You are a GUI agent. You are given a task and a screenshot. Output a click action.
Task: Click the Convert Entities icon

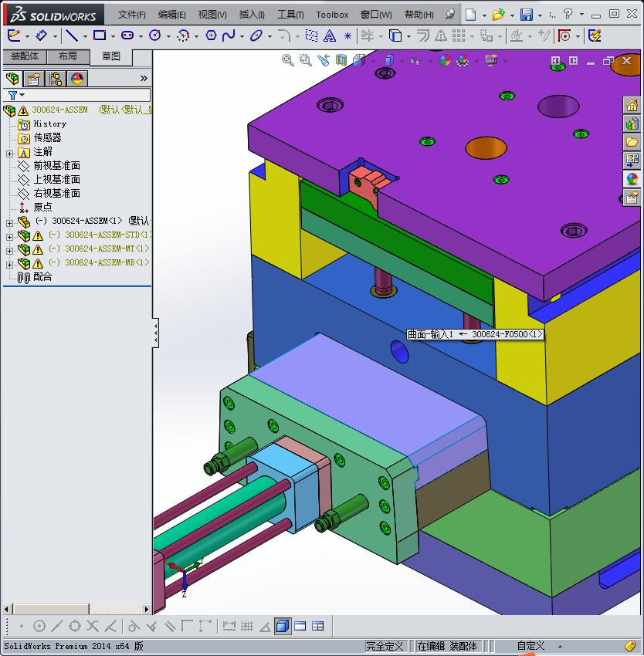395,36
